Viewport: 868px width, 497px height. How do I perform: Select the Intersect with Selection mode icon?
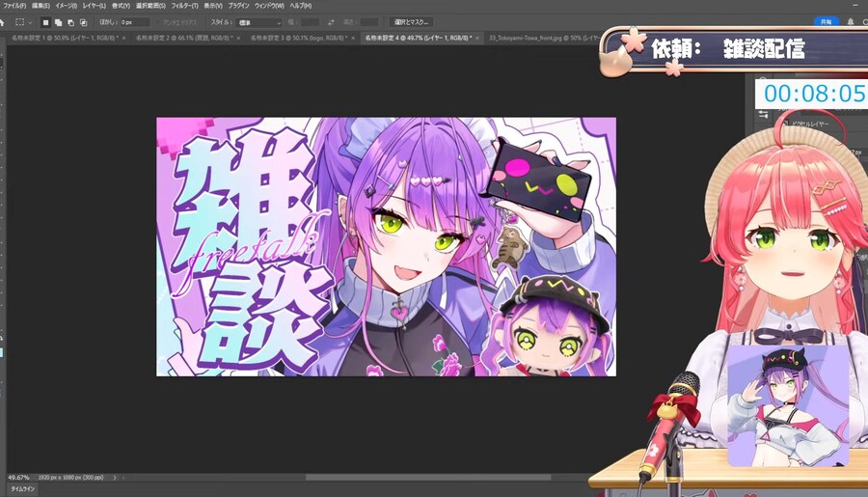coord(84,23)
